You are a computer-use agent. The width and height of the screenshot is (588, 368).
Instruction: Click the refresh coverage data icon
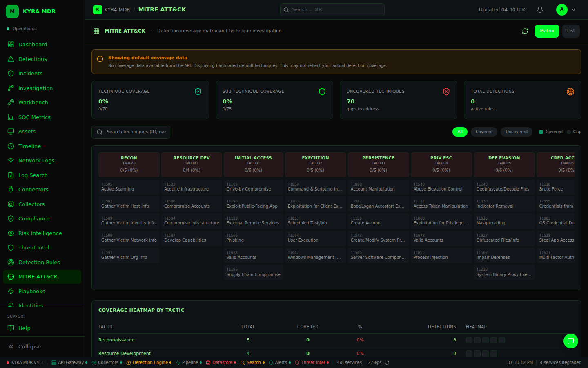pos(525,31)
